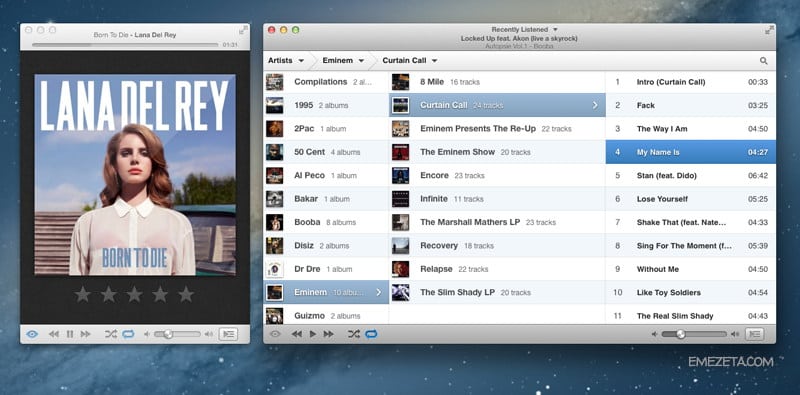Viewport: 800px width, 395px height.
Task: Rate song with first star
Action: pos(83,294)
